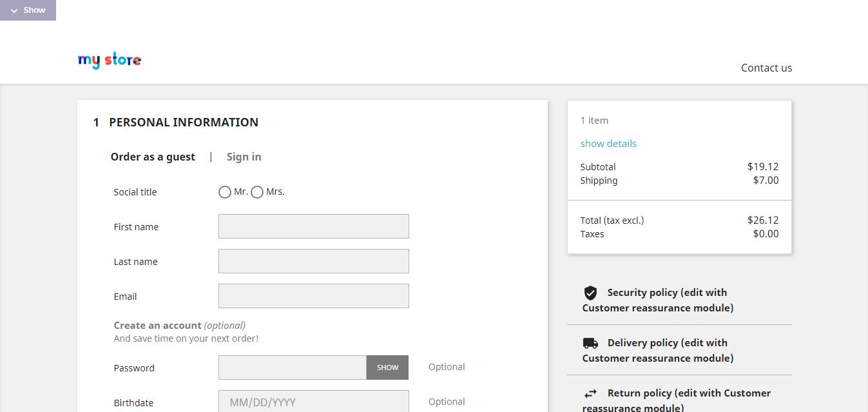Open the Contact us link
The height and width of the screenshot is (412, 868).
point(766,68)
